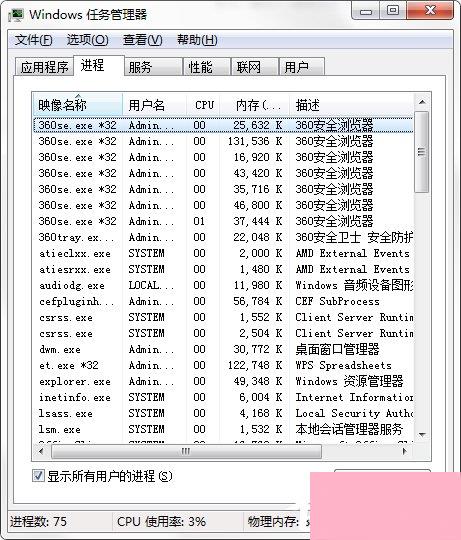Sort by 用户名 column header

(154, 105)
